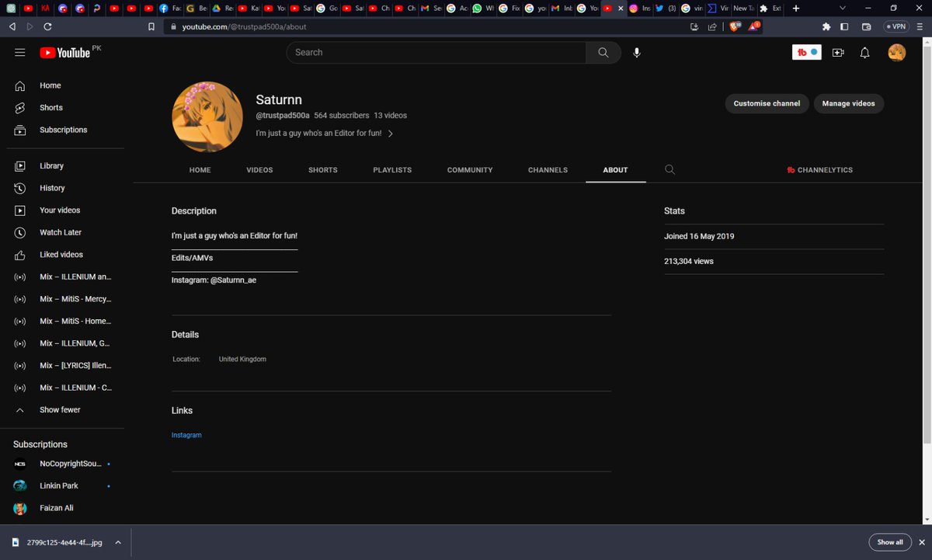Open the account avatar menu
The width and height of the screenshot is (932, 560).
pyautogui.click(x=896, y=53)
